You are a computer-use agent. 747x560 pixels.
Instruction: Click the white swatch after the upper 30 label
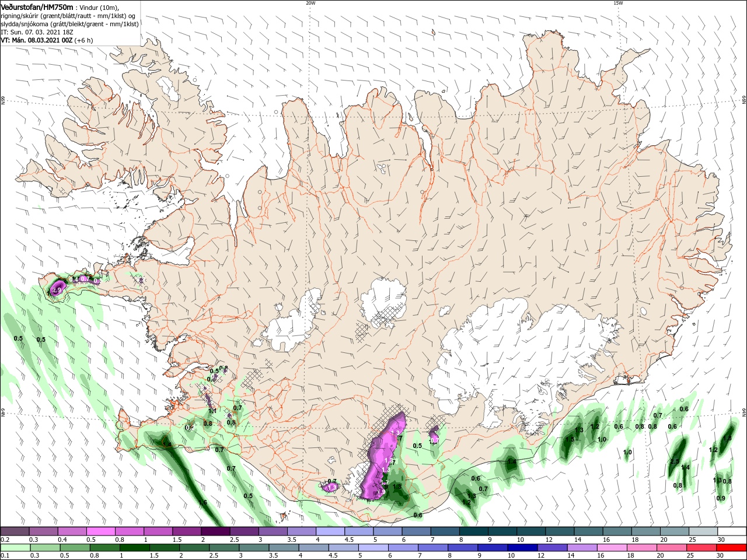pyautogui.click(x=732, y=531)
